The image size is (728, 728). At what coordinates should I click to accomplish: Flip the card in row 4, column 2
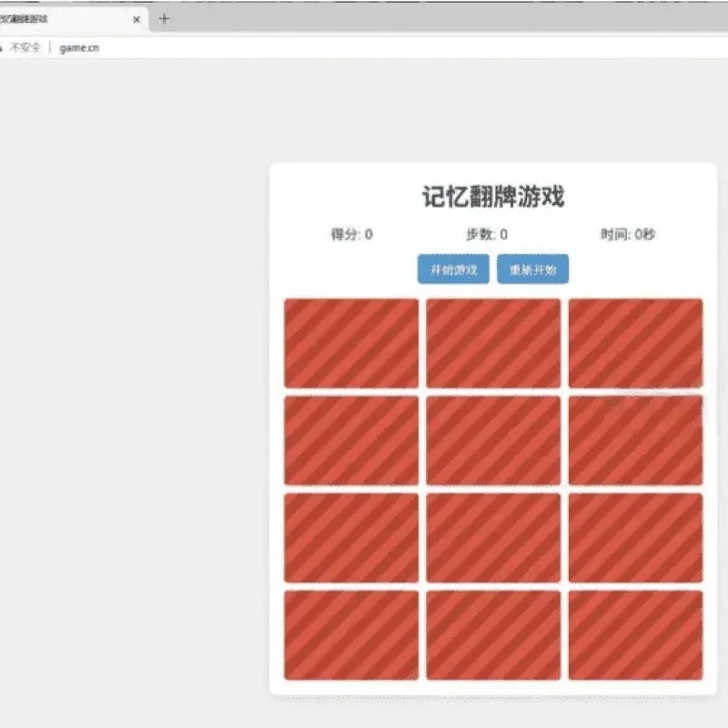(x=493, y=635)
